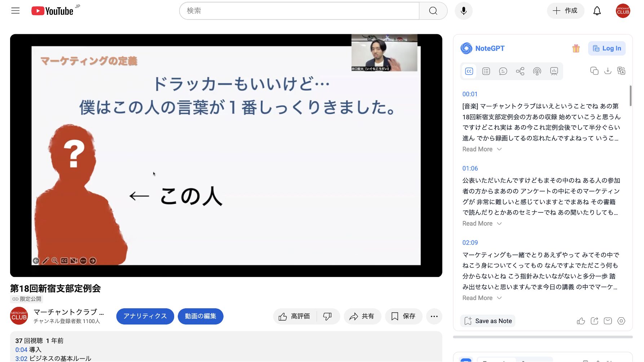
Task: Open the YouTube hamburger guide menu
Action: click(x=15, y=11)
